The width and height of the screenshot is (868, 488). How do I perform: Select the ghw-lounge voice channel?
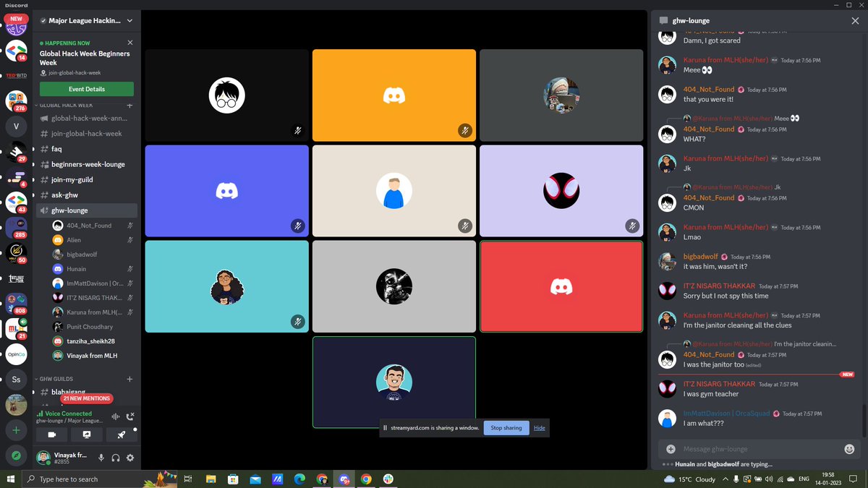click(x=87, y=210)
